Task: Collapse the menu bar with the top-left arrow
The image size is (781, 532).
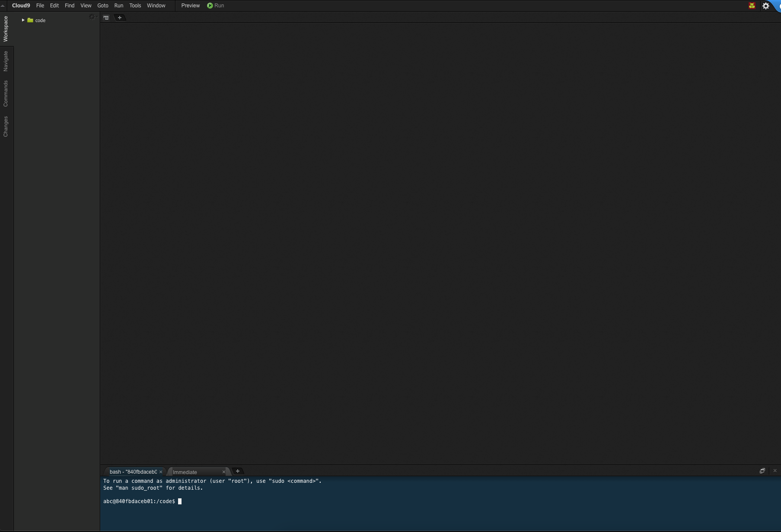Action: (x=3, y=6)
